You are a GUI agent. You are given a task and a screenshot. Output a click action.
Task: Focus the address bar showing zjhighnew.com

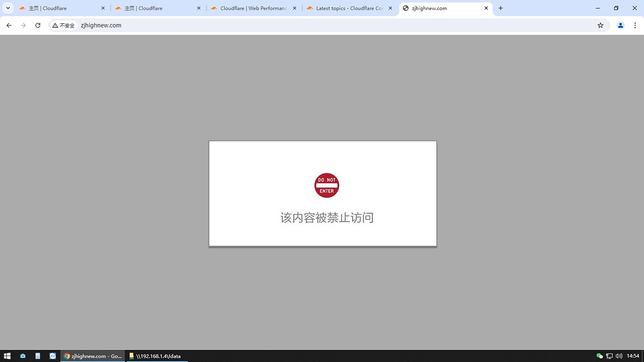(328, 25)
